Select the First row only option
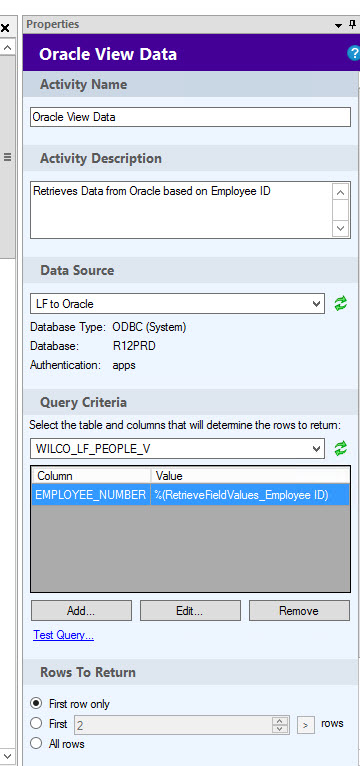The image size is (360, 766). 36,704
